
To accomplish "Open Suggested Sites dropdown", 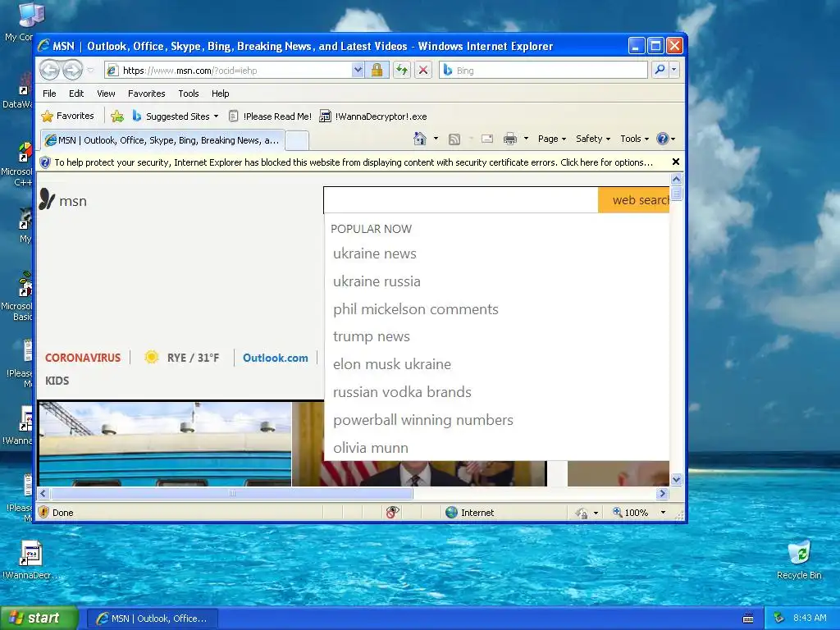I will [x=176, y=116].
